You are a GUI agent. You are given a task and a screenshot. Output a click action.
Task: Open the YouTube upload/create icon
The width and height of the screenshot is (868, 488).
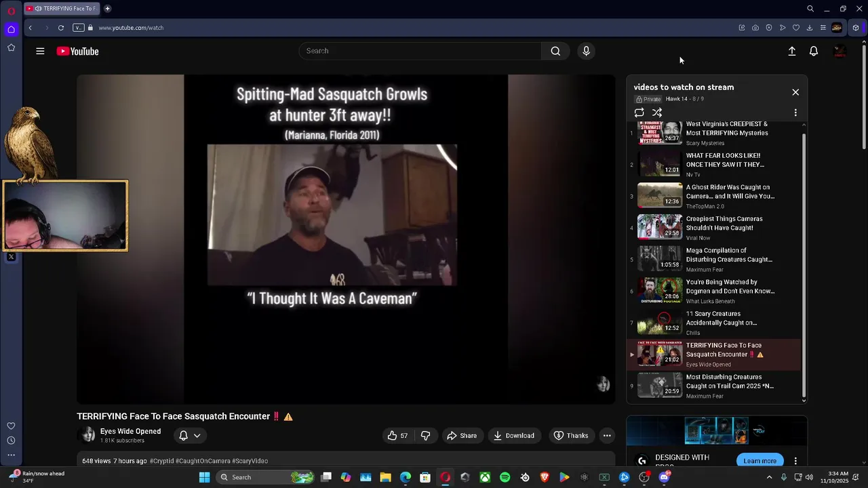(x=792, y=51)
